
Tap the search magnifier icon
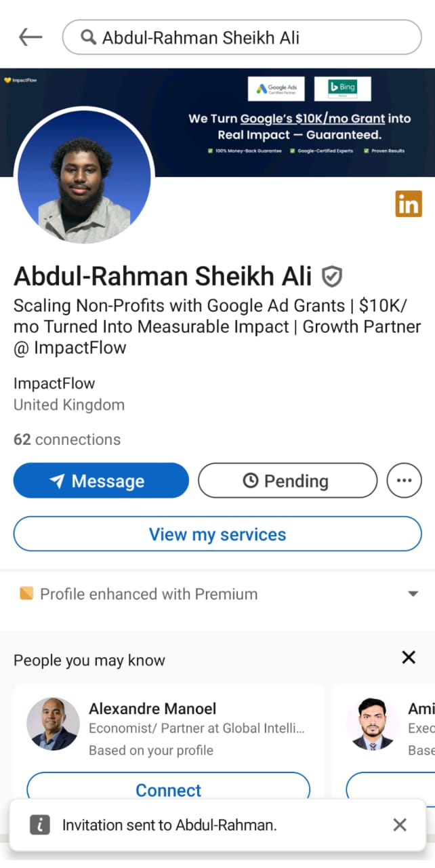88,37
